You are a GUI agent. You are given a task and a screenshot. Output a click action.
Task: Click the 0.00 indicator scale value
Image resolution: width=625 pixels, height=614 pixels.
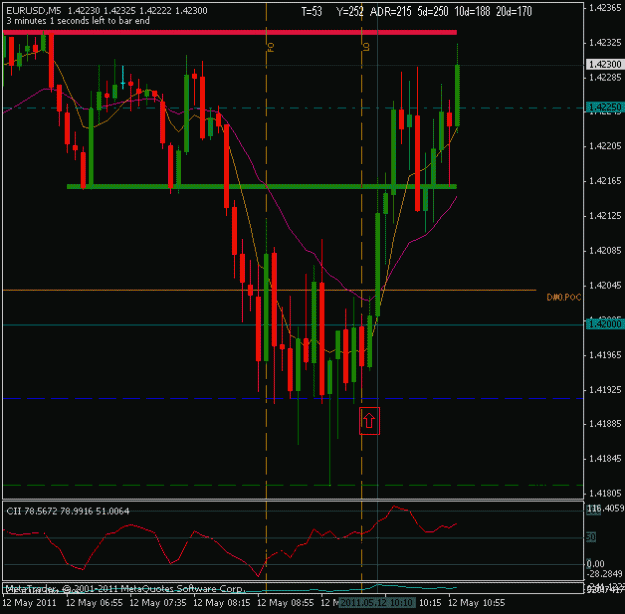(x=596, y=564)
